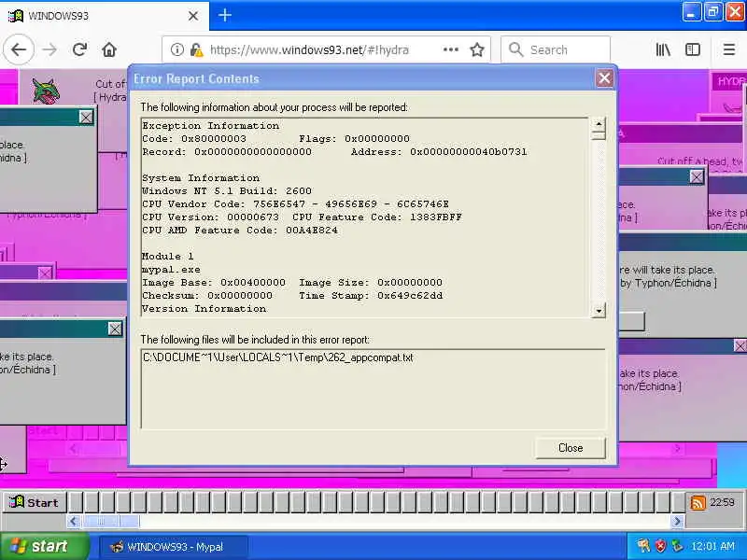This screenshot has width=747, height=560.
Task: Go back to the previous page
Action: pos(19,49)
